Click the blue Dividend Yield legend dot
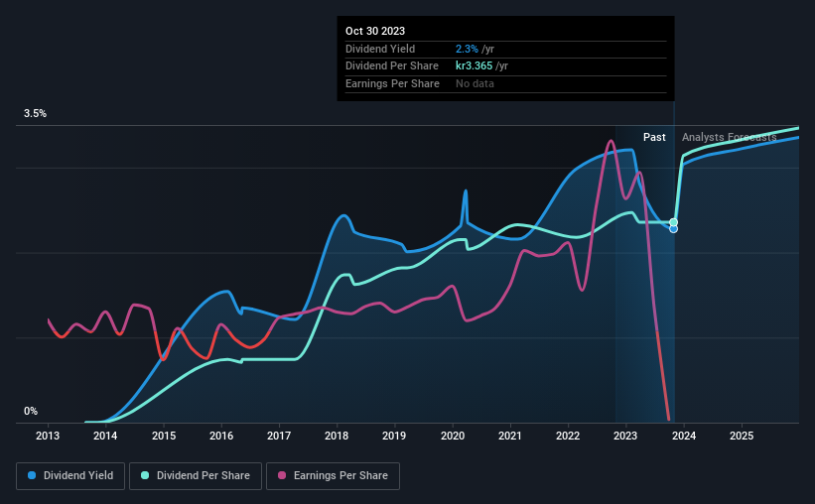 pyautogui.click(x=32, y=475)
